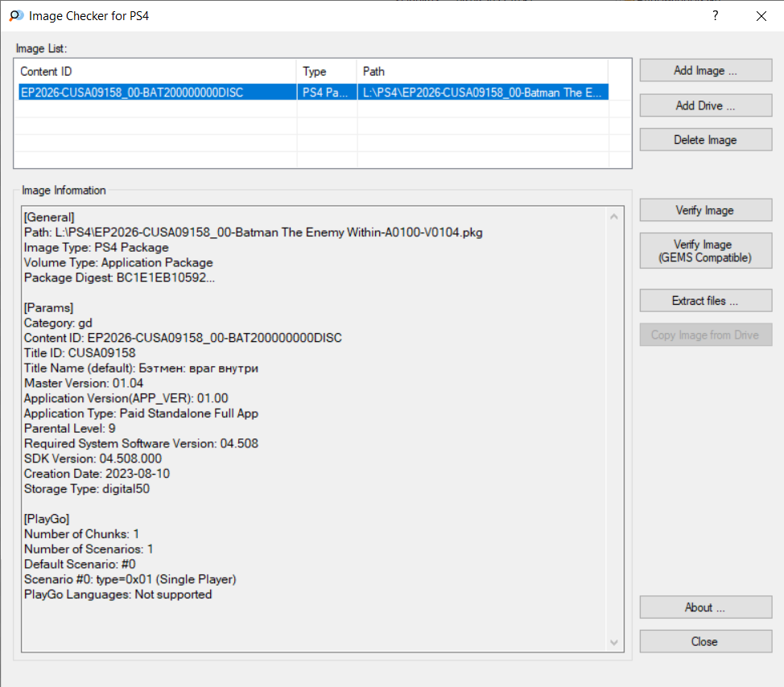Click the scroll up arrow in Image Information
This screenshot has height=687, width=784.
(614, 217)
